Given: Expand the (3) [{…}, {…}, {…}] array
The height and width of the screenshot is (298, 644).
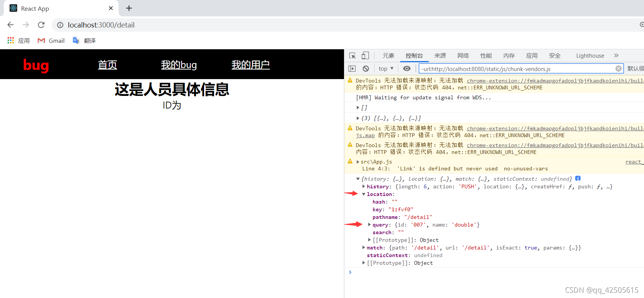Looking at the screenshot, I should tap(358, 118).
